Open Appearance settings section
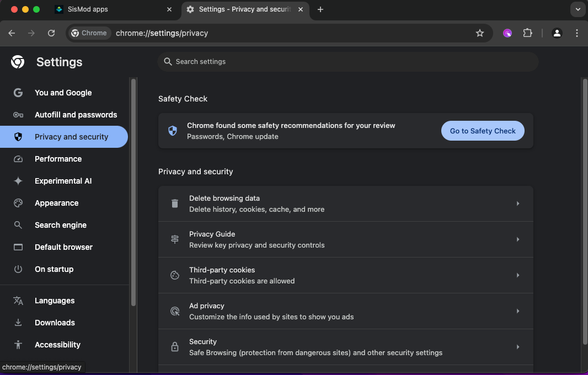 click(x=64, y=203)
